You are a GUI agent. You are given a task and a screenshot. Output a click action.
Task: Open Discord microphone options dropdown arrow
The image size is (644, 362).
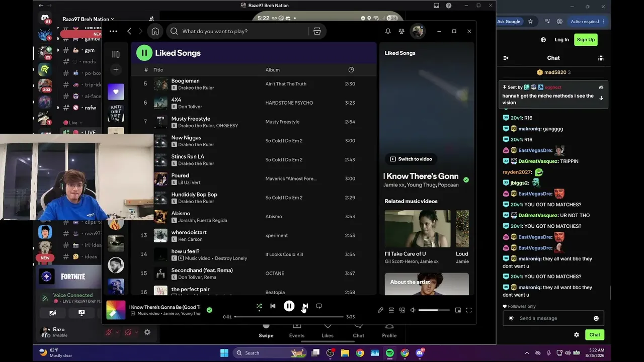[117, 332]
